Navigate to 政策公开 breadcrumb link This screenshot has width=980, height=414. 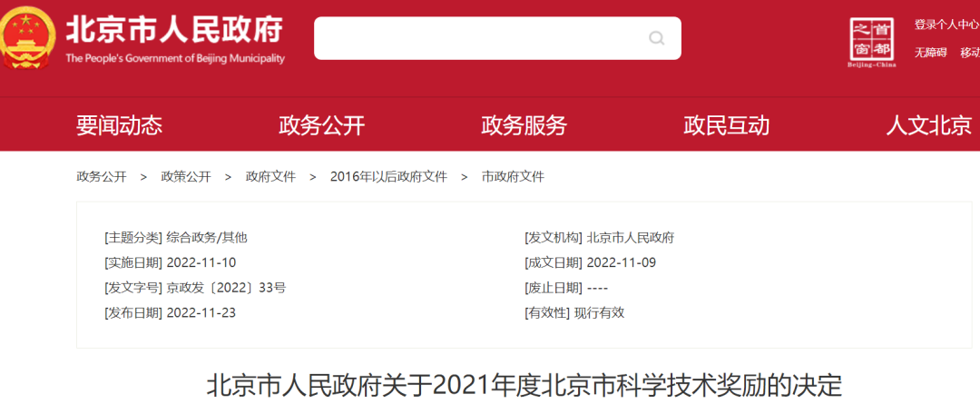click(x=186, y=177)
